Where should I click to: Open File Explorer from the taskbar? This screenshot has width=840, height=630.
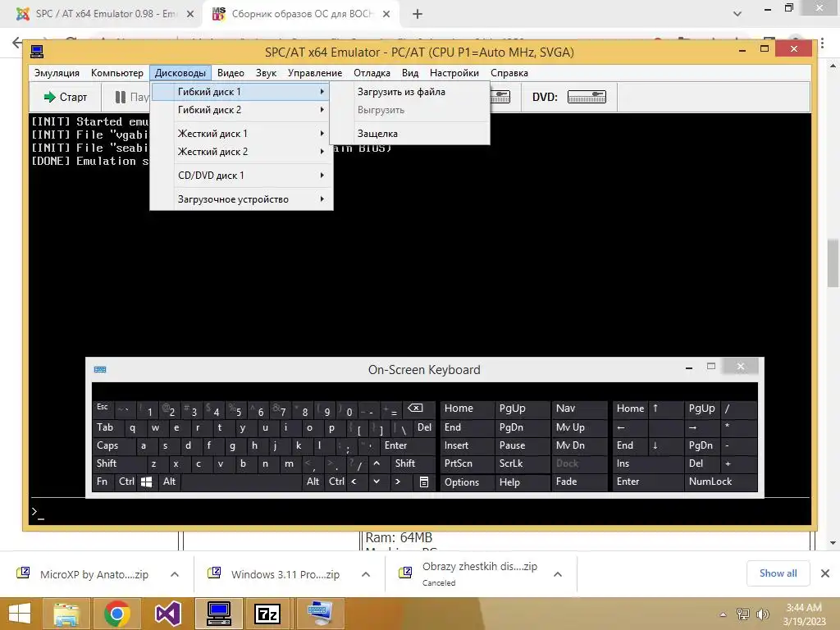[x=66, y=614]
